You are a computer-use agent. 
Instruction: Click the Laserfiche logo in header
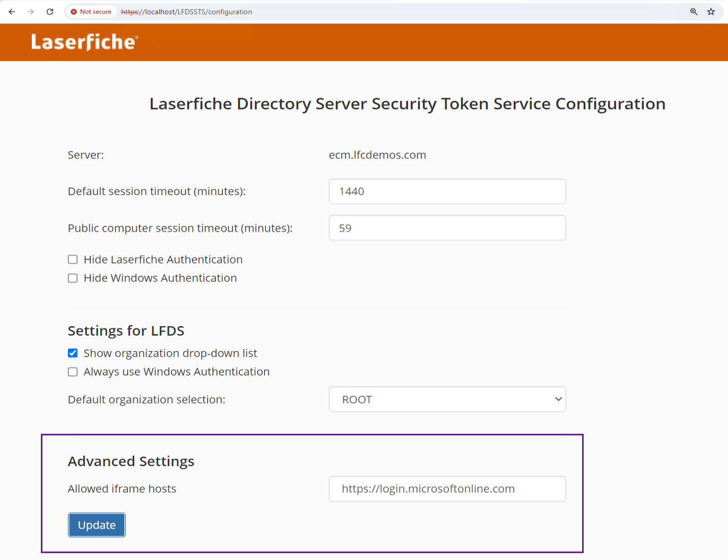tap(85, 42)
